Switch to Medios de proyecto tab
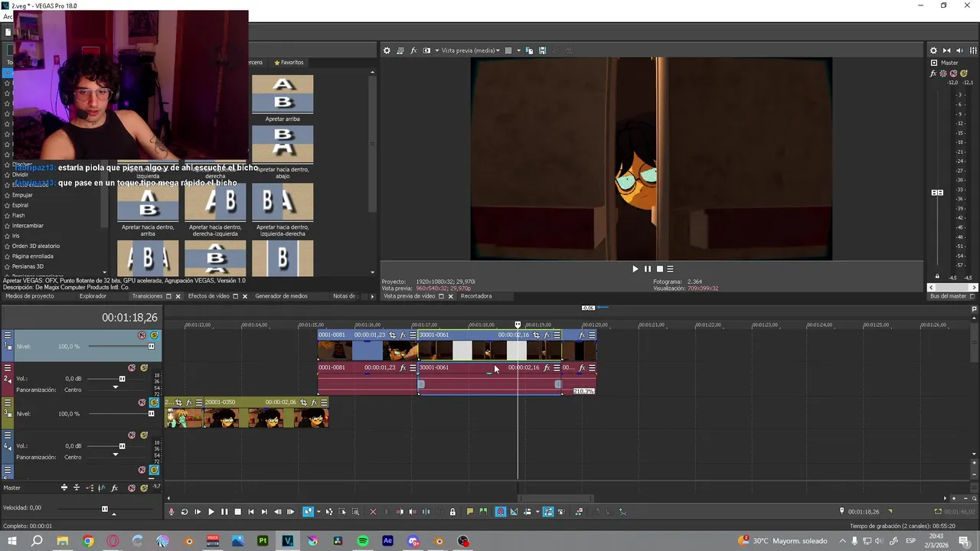The width and height of the screenshot is (980, 551). pos(30,296)
